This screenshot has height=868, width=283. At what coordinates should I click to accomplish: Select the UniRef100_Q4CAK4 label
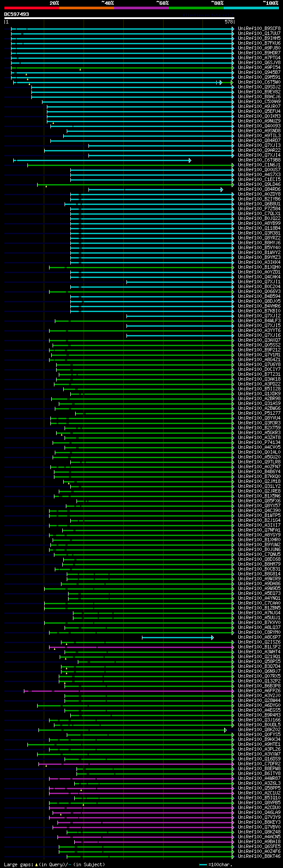point(259,277)
